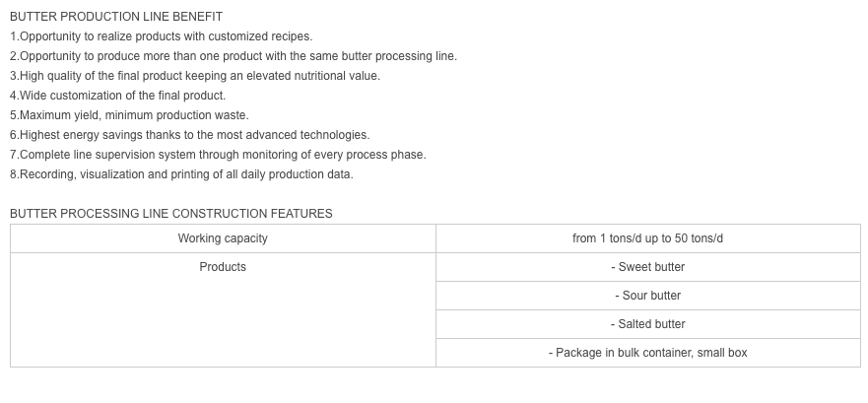The image size is (868, 403).
Task: Click the second benefit about one processing line
Action: [234, 56]
